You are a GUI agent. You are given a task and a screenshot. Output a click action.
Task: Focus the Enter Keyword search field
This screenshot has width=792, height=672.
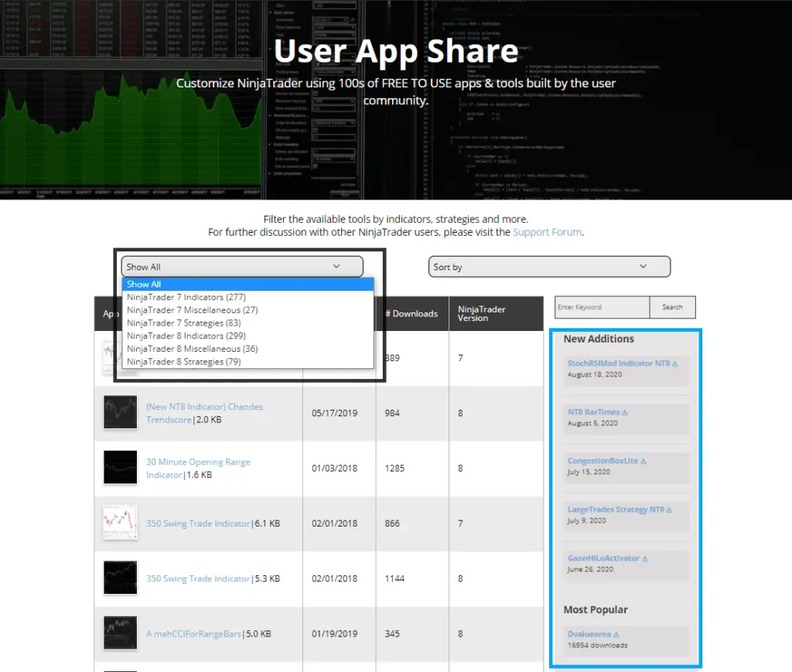[x=602, y=307]
